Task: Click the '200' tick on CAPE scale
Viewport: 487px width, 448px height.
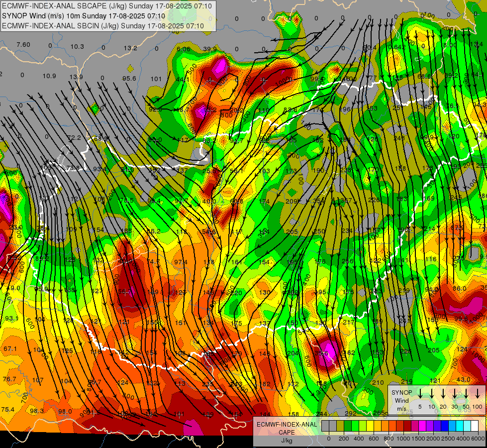Action: tap(344, 439)
